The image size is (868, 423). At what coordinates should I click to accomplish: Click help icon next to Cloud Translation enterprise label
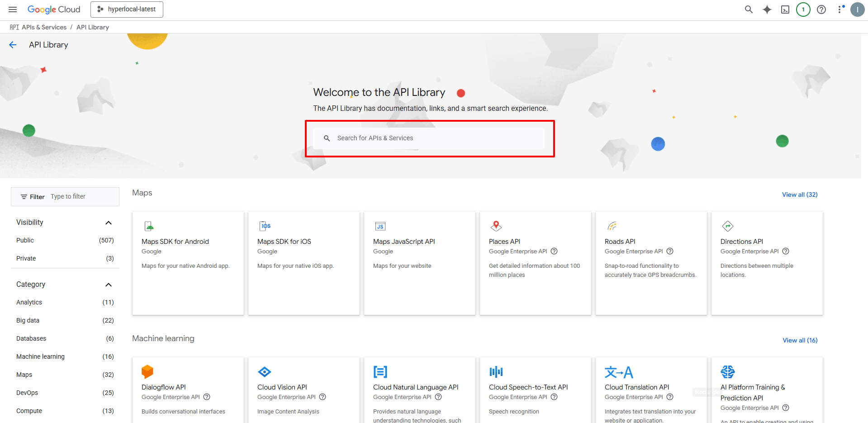[670, 397]
